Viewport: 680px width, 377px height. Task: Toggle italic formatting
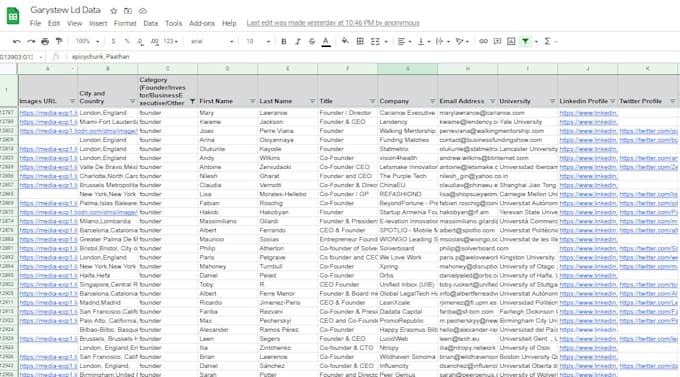[x=298, y=41]
